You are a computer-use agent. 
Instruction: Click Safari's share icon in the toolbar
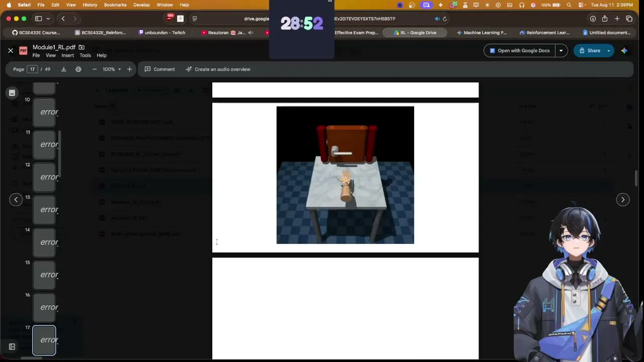pos(605,19)
